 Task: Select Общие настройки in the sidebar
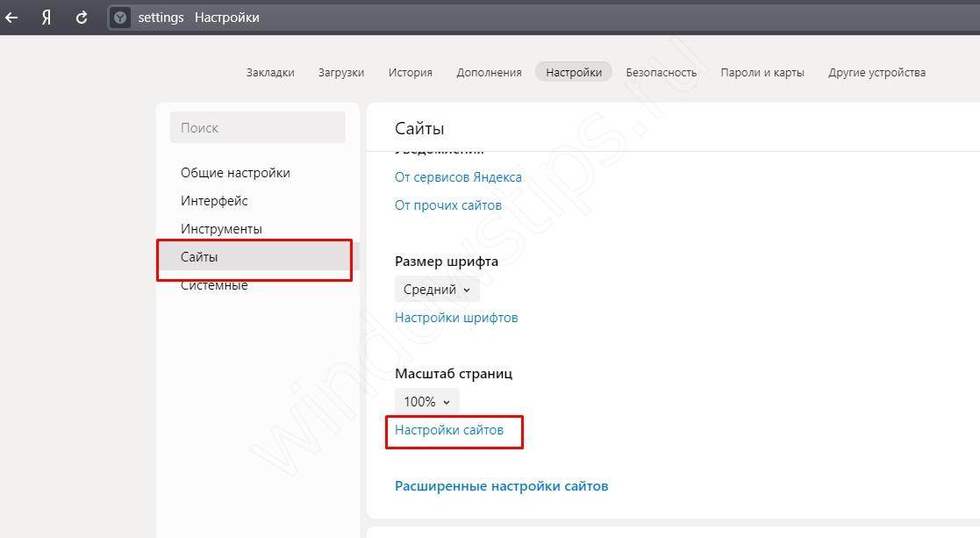pos(235,173)
